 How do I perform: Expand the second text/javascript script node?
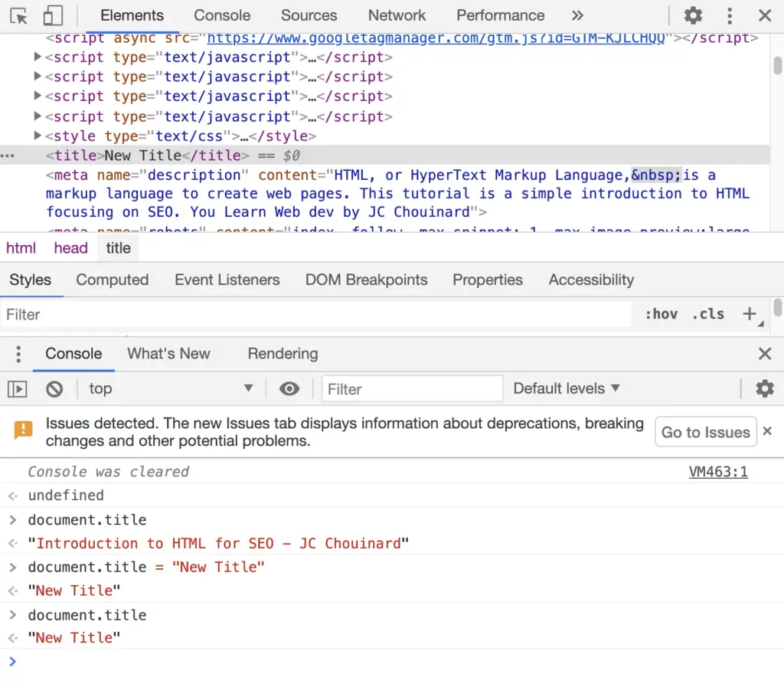pyautogui.click(x=37, y=76)
